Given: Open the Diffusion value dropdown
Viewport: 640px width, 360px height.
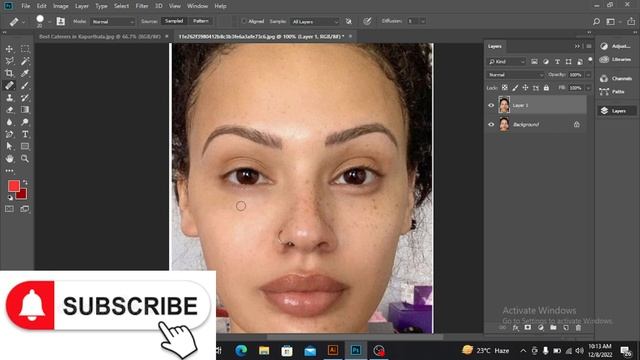Looking at the screenshot, I should click(423, 21).
